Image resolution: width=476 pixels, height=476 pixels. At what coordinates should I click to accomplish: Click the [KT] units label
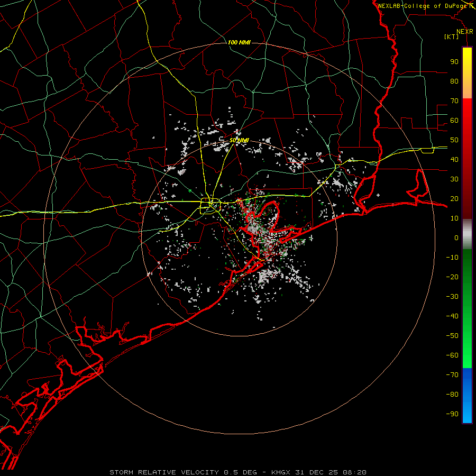tap(452, 36)
